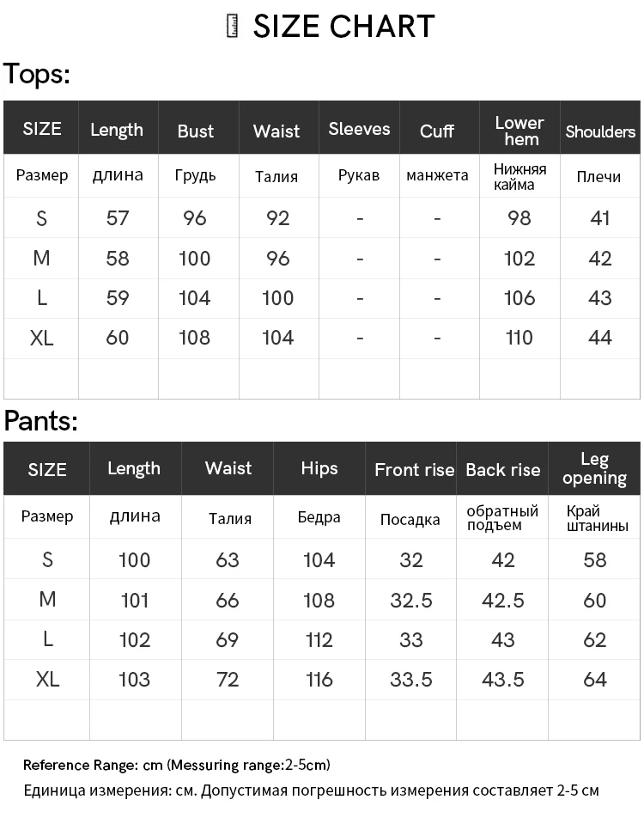The width and height of the screenshot is (644, 818).
Task: Click the Hips column header in Pants
Action: [x=319, y=468]
